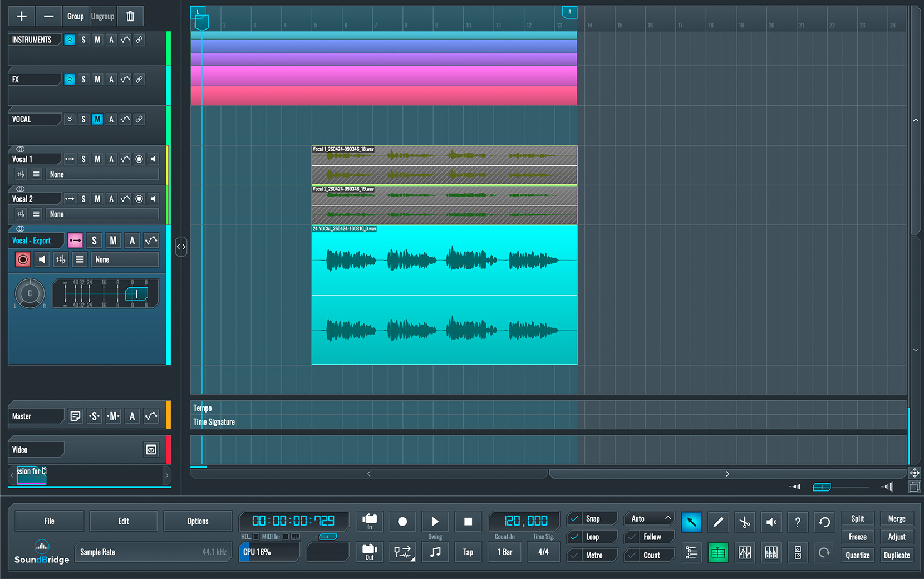Viewport: 924px width, 579px height.
Task: Select the mute speaker tool
Action: click(771, 522)
